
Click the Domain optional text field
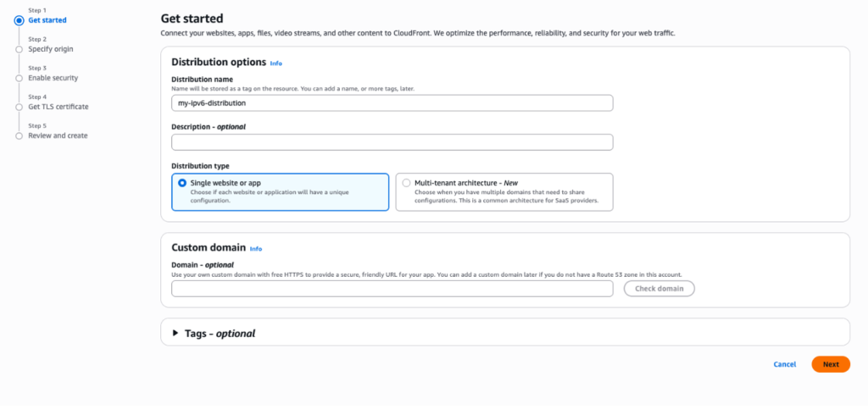(392, 289)
